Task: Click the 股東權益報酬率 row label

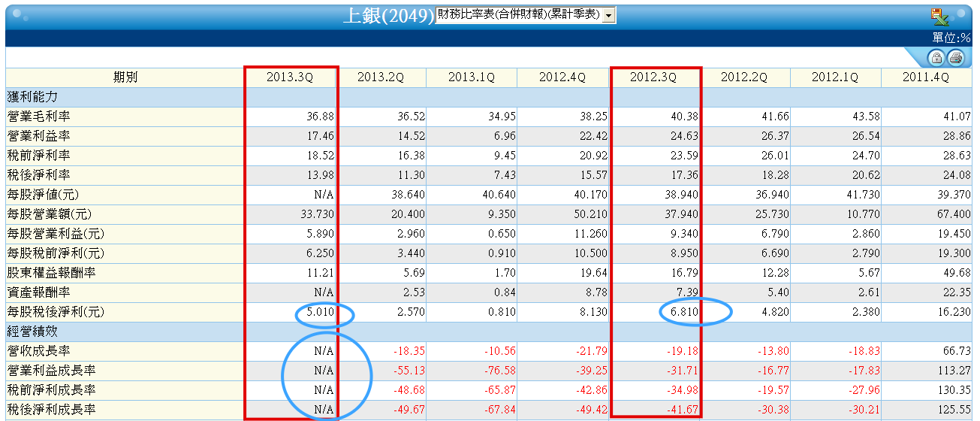Action: pos(50,273)
